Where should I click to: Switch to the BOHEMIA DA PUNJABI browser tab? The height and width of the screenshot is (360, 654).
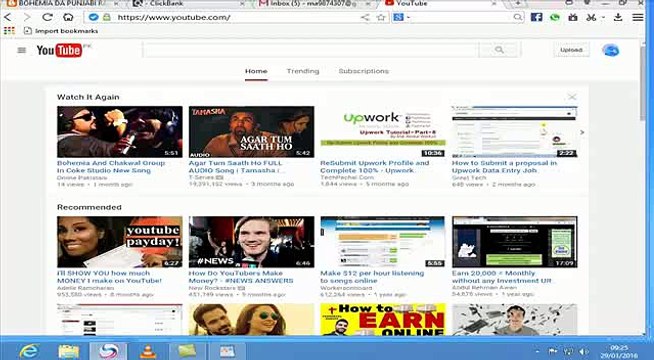(x=60, y=4)
